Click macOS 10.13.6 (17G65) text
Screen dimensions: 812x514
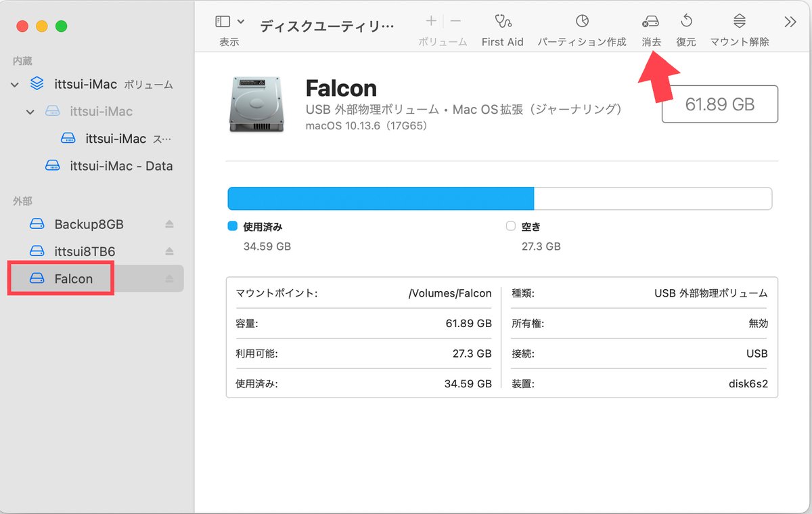coord(366,126)
